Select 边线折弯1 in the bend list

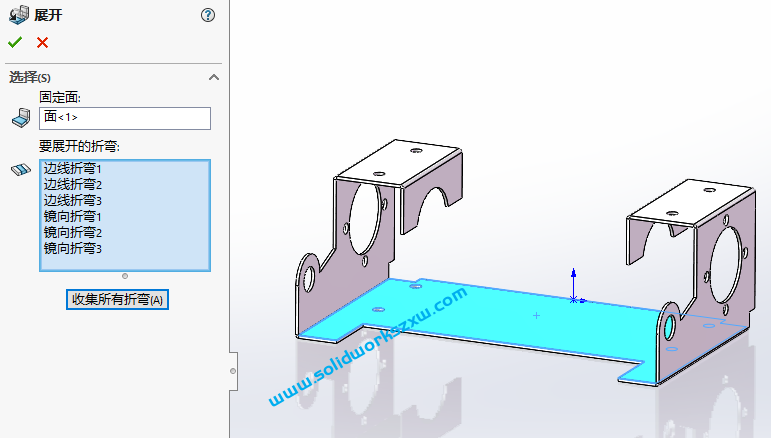pos(73,169)
